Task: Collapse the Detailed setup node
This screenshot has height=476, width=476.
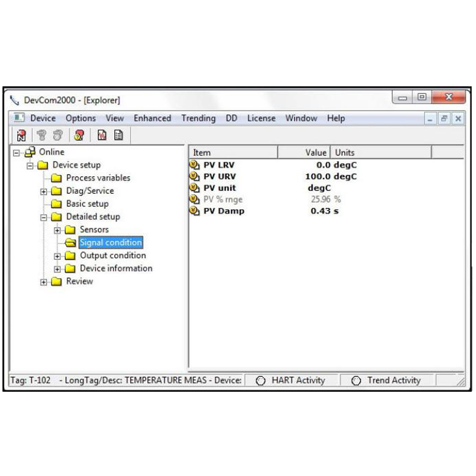Action: pyautogui.click(x=43, y=218)
